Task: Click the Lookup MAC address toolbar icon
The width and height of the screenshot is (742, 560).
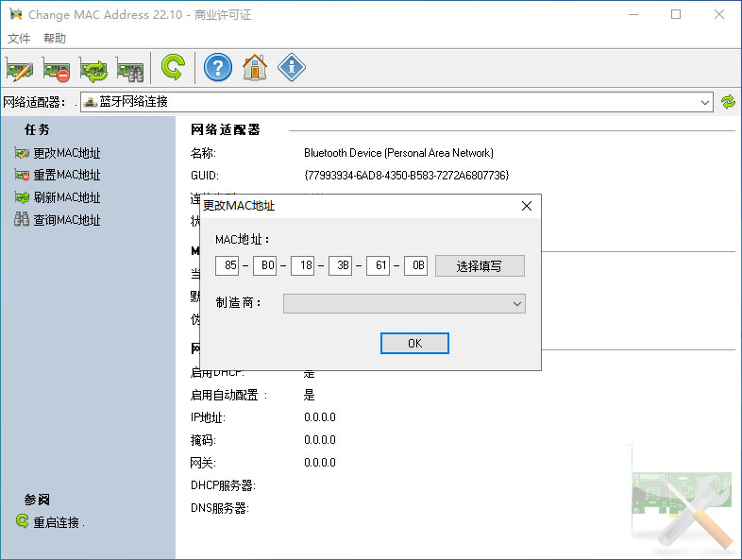Action: click(130, 69)
